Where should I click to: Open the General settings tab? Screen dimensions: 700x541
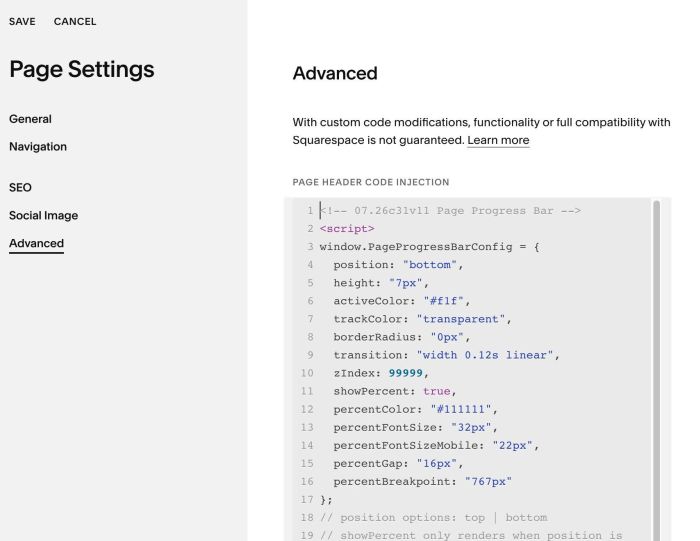click(x=30, y=119)
